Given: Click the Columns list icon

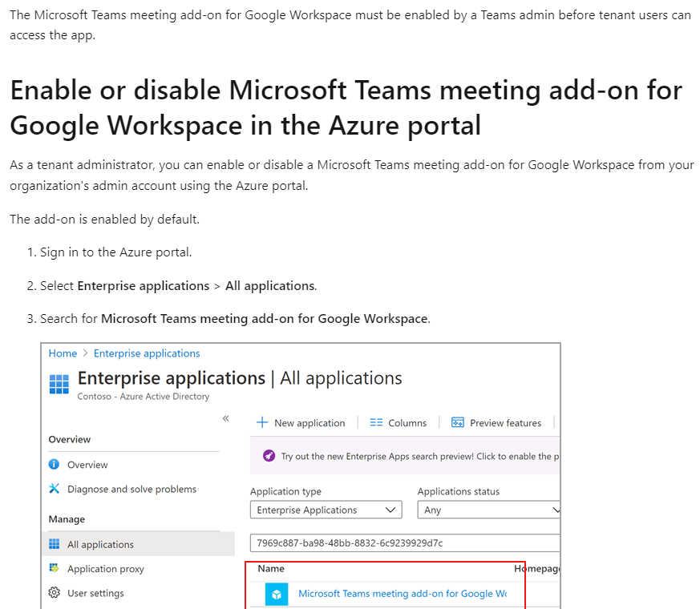Looking at the screenshot, I should (x=376, y=422).
